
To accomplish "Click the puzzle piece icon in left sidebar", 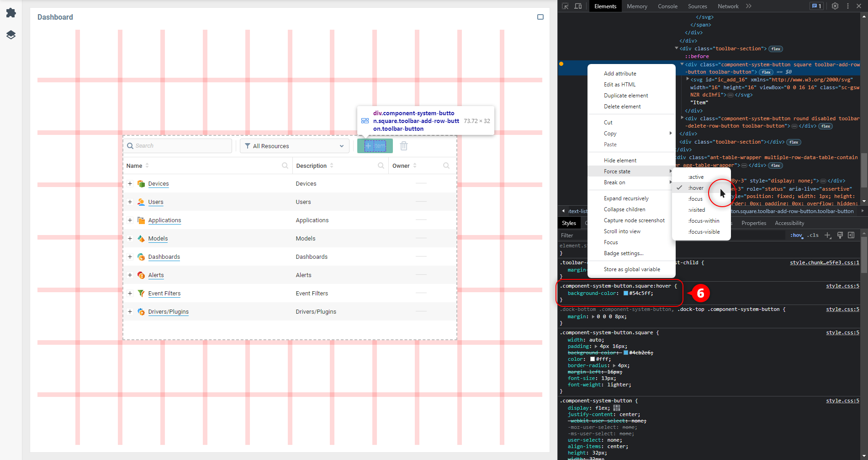I will pyautogui.click(x=11, y=13).
